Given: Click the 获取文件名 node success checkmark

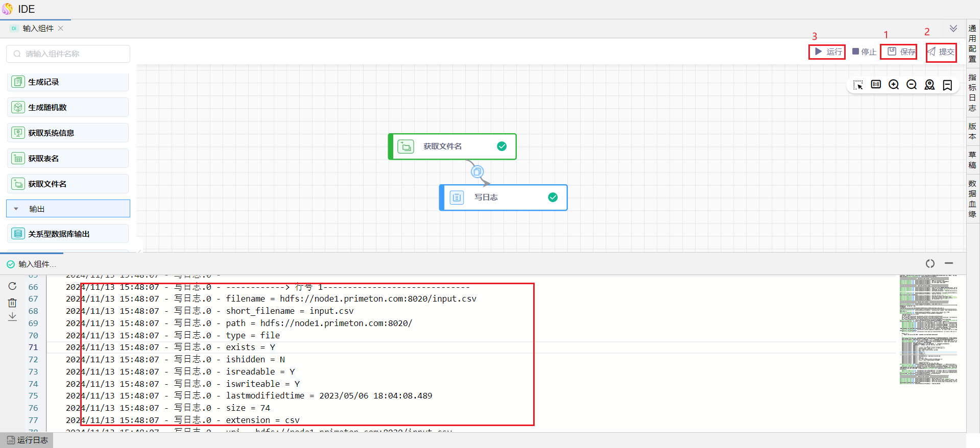Looking at the screenshot, I should click(502, 146).
